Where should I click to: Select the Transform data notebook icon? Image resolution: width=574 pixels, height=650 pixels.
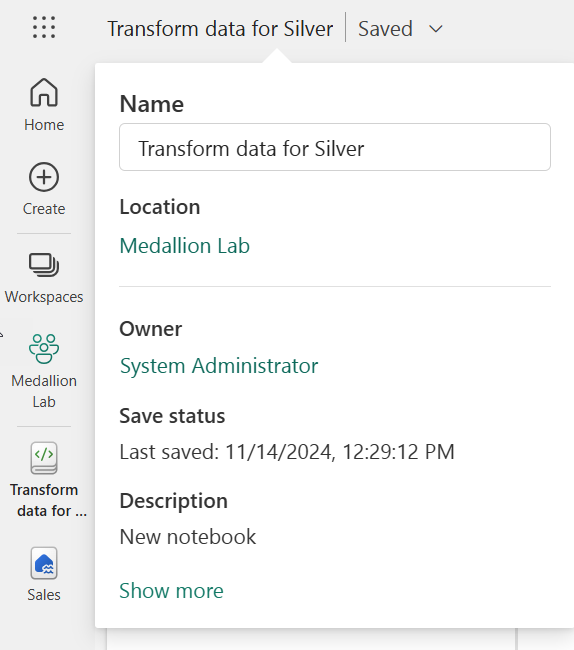click(44, 458)
